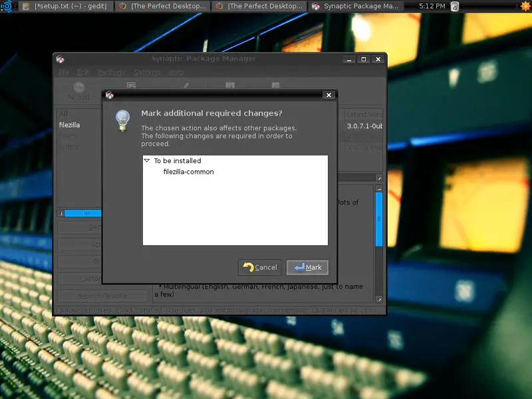Screen dimensions: 532x399
Task: Collapse the "To be installed" tree expander
Action: pyautogui.click(x=147, y=160)
